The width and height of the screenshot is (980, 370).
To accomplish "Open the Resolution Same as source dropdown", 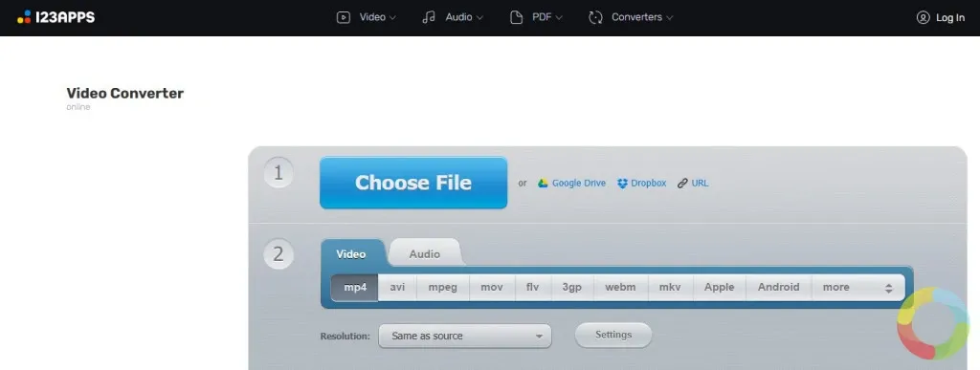I will pyautogui.click(x=465, y=336).
